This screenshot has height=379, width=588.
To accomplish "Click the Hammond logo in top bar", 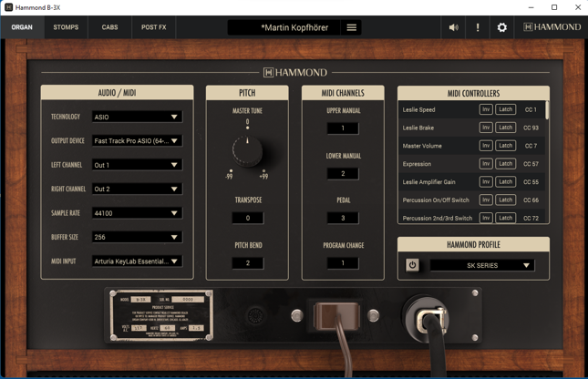I will (552, 27).
